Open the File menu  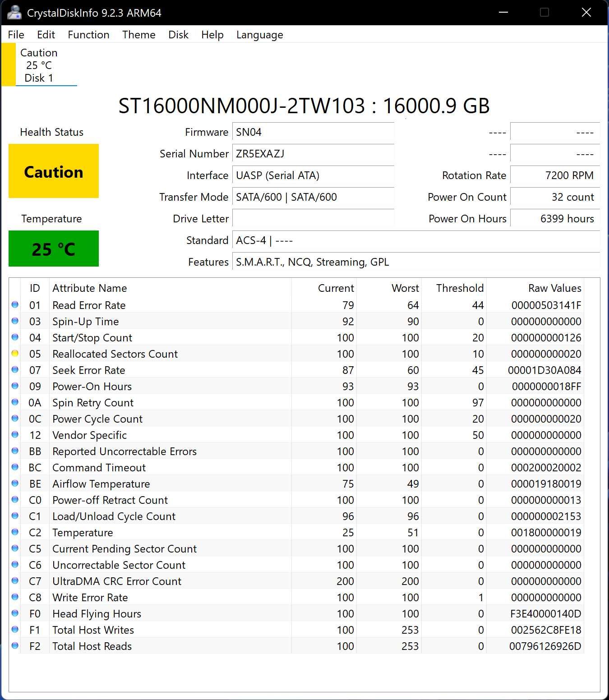(x=16, y=35)
